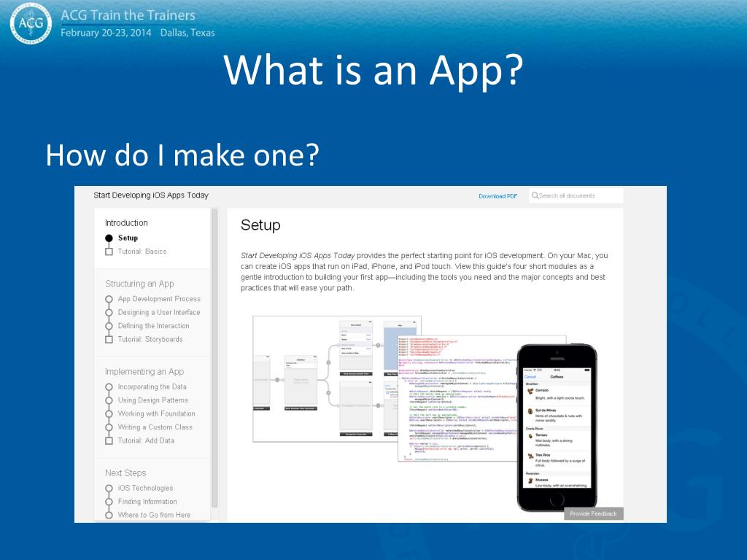The image size is (747, 560).
Task: Click the Provide Feedback button
Action: [x=594, y=514]
